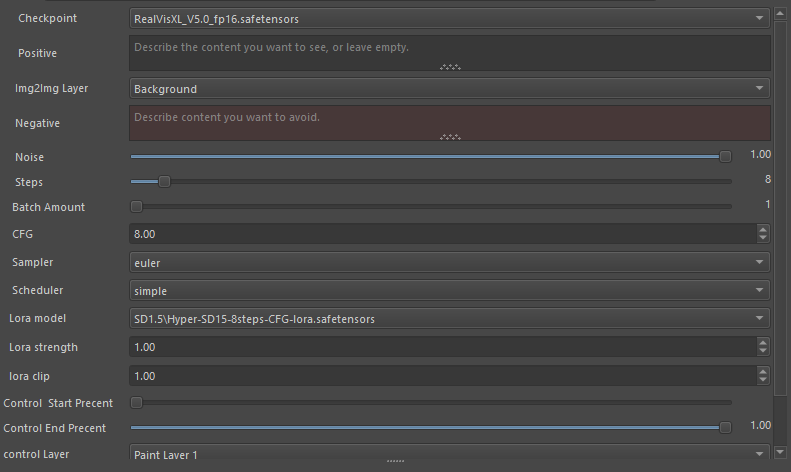This screenshot has height=472, width=791.
Task: Open the Checkpoint dropdown
Action: tap(450, 19)
